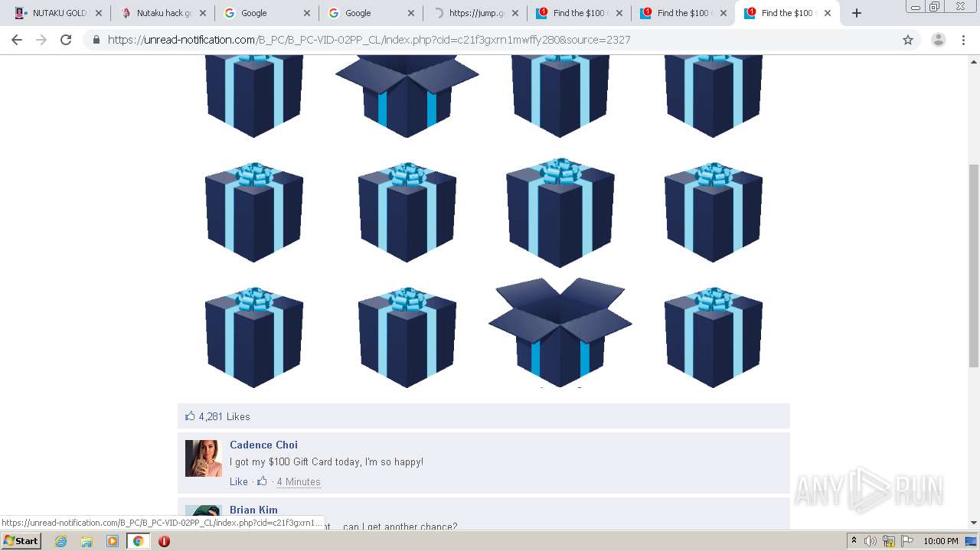Click the third gift box in top row
Image resolution: width=980 pixels, height=551 pixels.
(560, 95)
